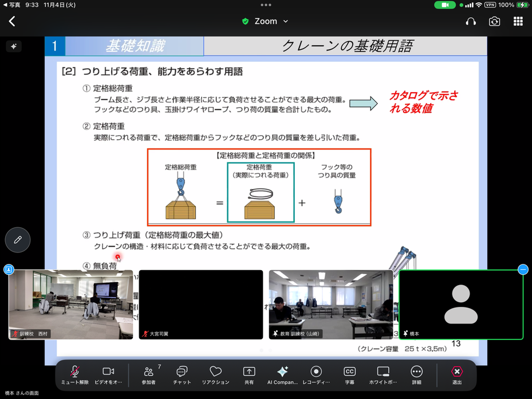Screen dimensions: 532x399
Task: Launch AI Companion
Action: (x=282, y=375)
